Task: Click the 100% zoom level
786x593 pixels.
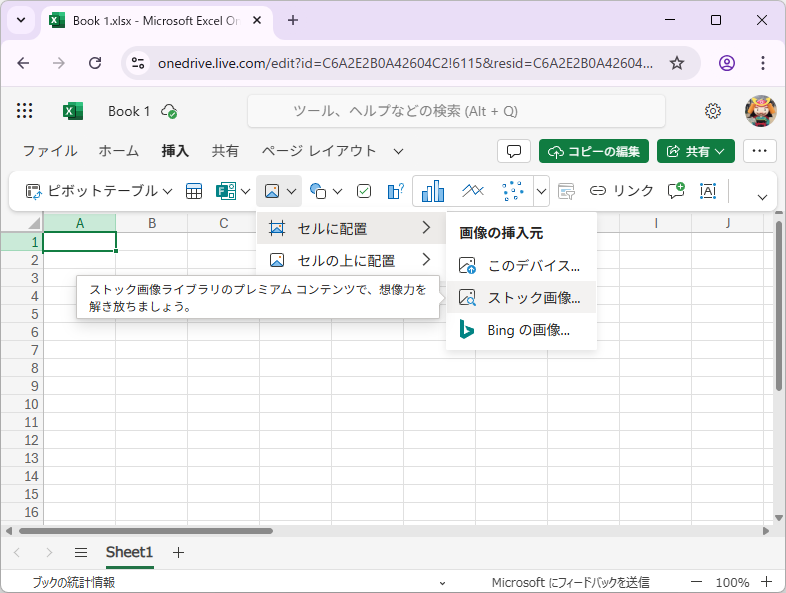Action: coord(732,582)
